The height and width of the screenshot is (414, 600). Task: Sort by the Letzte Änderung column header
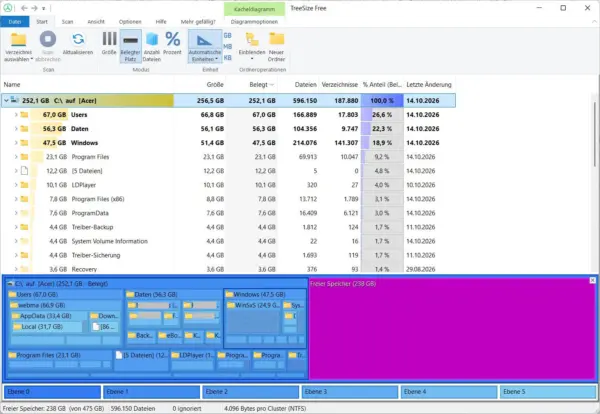429,85
